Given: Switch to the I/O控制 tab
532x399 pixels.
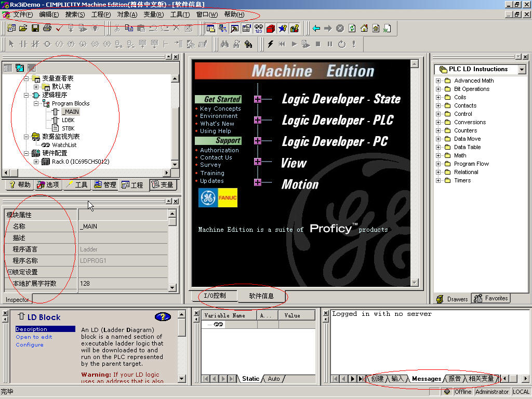Looking at the screenshot, I should [215, 296].
